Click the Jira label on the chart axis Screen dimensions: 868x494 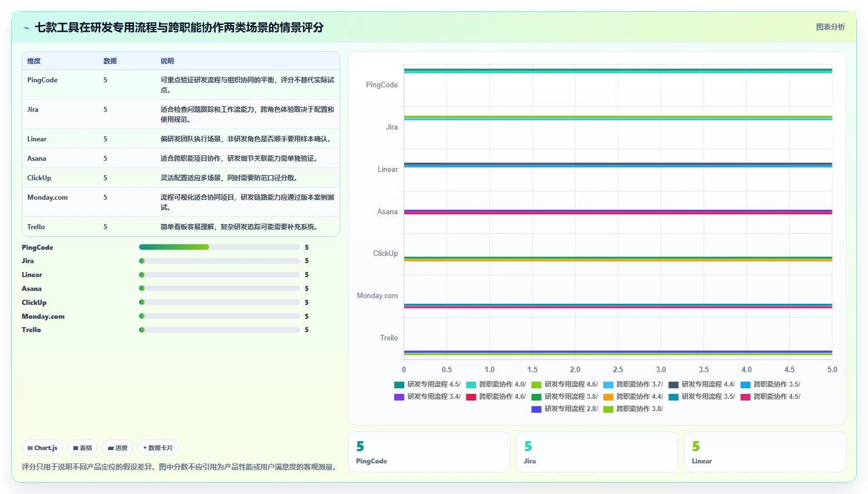(x=392, y=127)
